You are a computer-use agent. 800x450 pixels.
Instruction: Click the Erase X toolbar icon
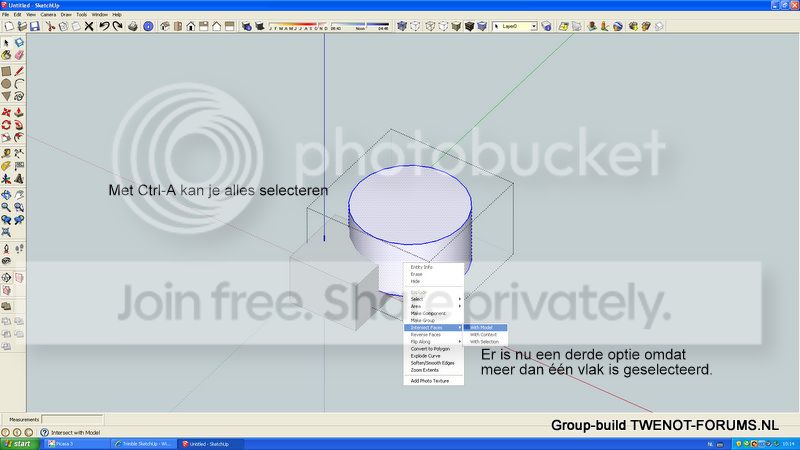pyautogui.click(x=89, y=26)
